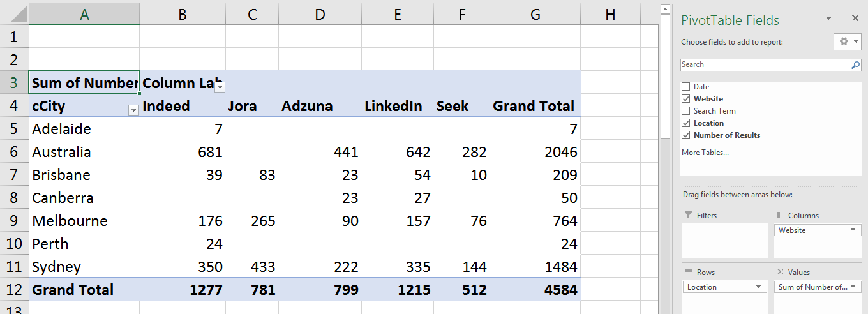
Task: Select the 'Adelaide' row label
Action: (x=84, y=128)
